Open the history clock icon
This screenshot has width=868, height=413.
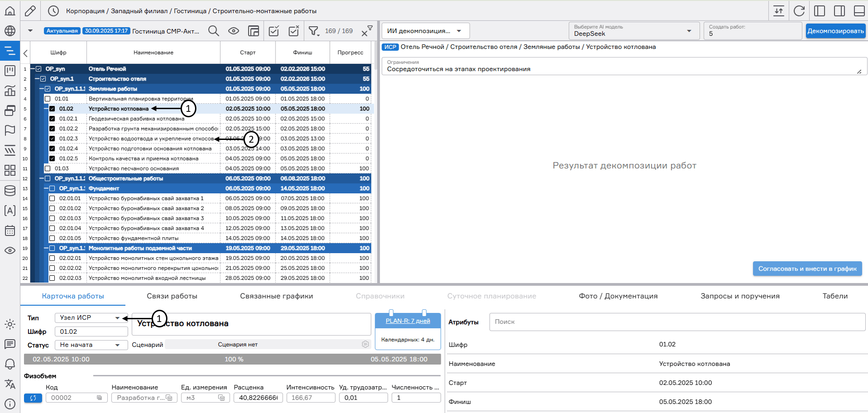point(53,11)
